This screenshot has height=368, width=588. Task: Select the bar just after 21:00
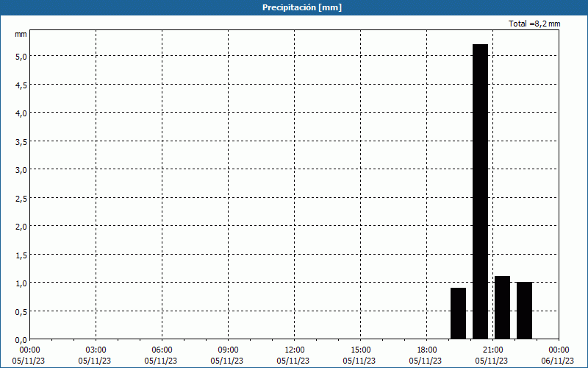502,308
